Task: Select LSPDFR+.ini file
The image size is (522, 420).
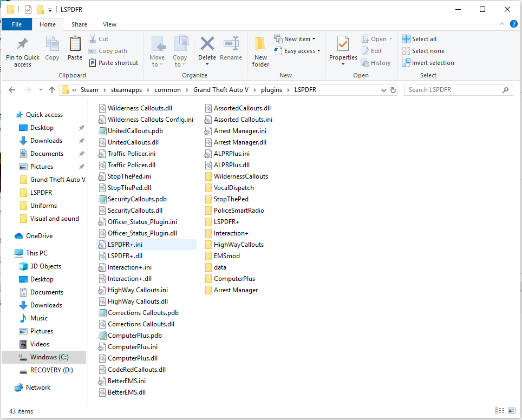Action: (146, 245)
